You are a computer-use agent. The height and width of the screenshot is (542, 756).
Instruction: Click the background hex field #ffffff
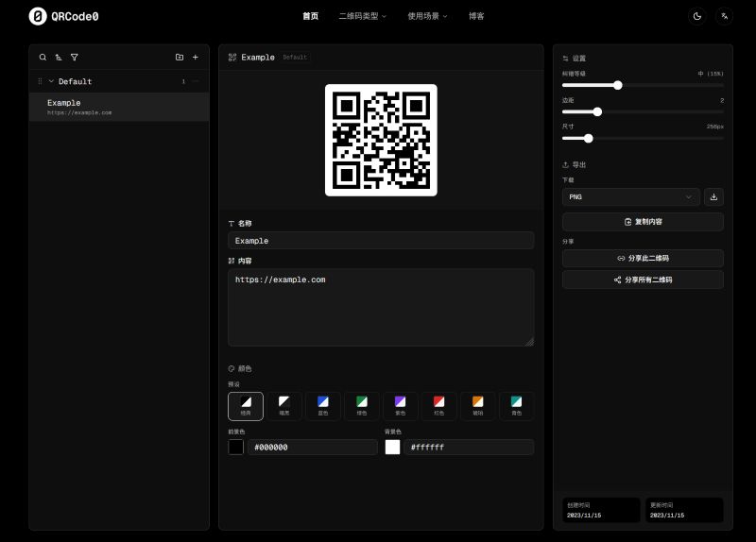469,447
